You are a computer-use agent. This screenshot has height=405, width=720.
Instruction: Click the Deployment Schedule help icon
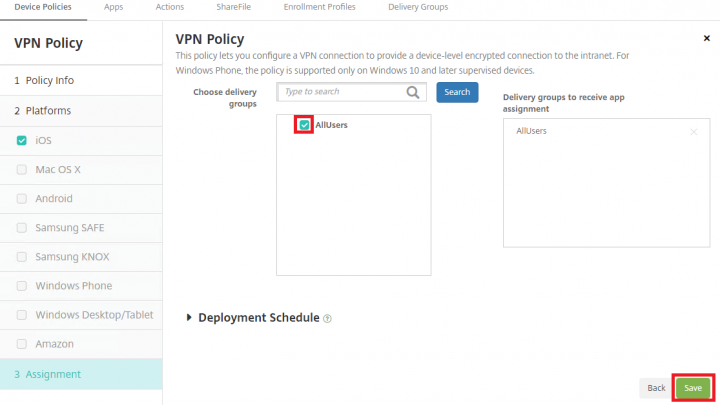click(327, 319)
